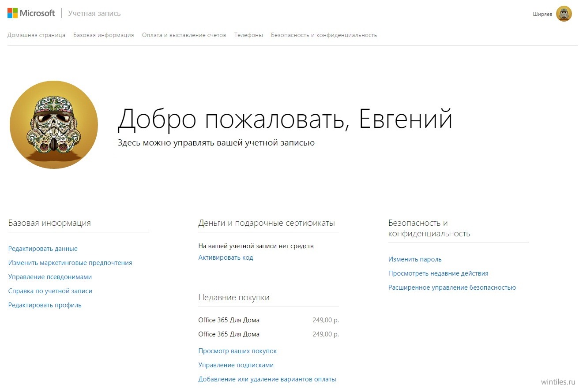Open Просмотреть недавние действия link
The width and height of the screenshot is (583, 392).
pos(438,273)
